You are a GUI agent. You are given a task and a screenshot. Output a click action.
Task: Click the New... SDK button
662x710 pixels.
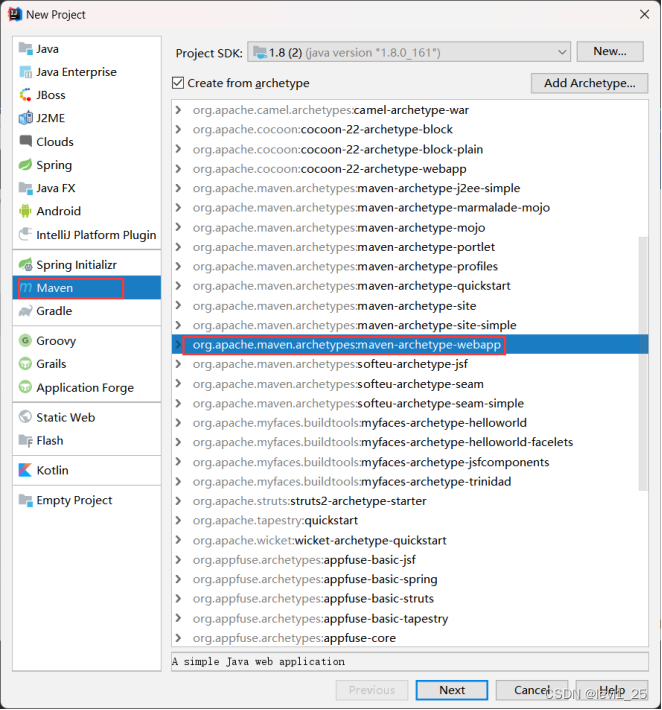pyautogui.click(x=610, y=52)
